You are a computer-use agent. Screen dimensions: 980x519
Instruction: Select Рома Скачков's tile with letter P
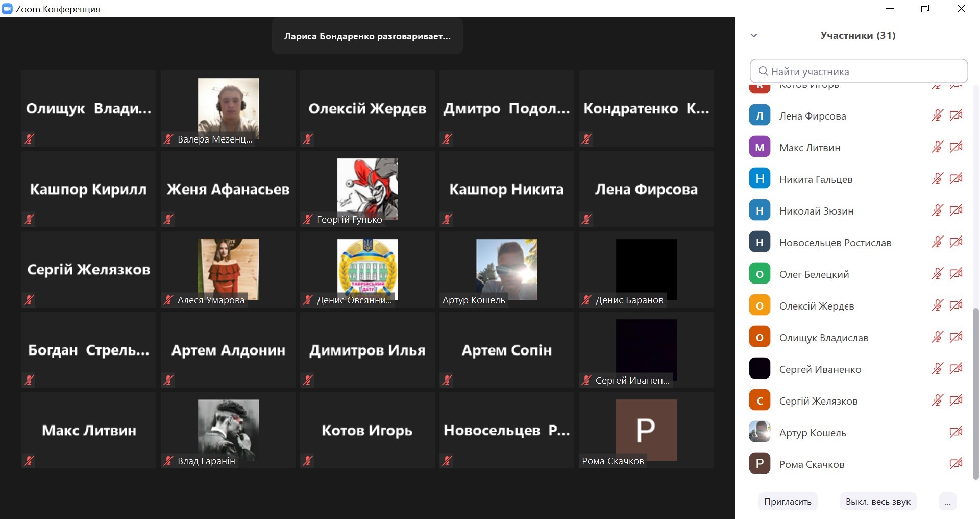pos(646,430)
